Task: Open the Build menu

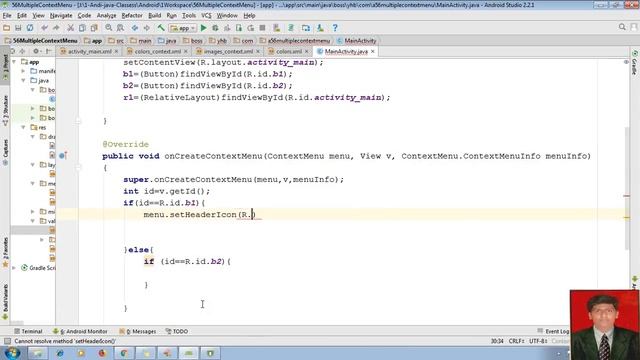Action: [x=154, y=16]
